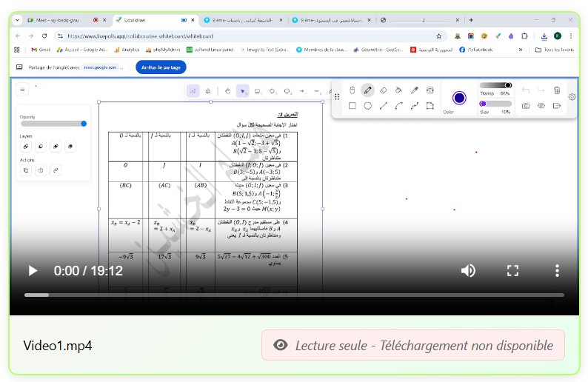Click the 'Arrêter le partage' button
The height and width of the screenshot is (382, 588).
(x=161, y=67)
